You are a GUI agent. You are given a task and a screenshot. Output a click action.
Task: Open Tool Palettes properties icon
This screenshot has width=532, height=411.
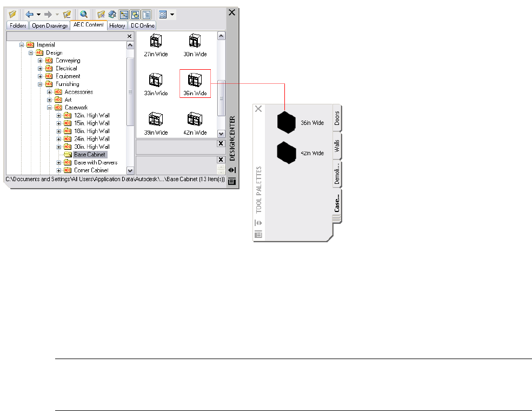click(258, 234)
